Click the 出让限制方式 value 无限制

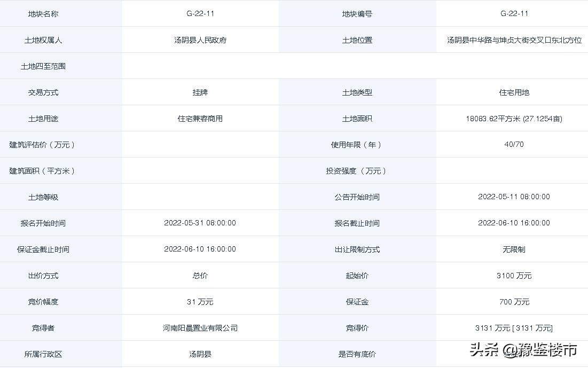coord(514,249)
